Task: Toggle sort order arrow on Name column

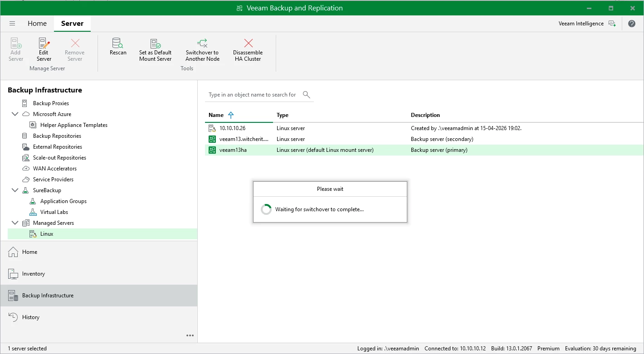Action: pyautogui.click(x=231, y=115)
